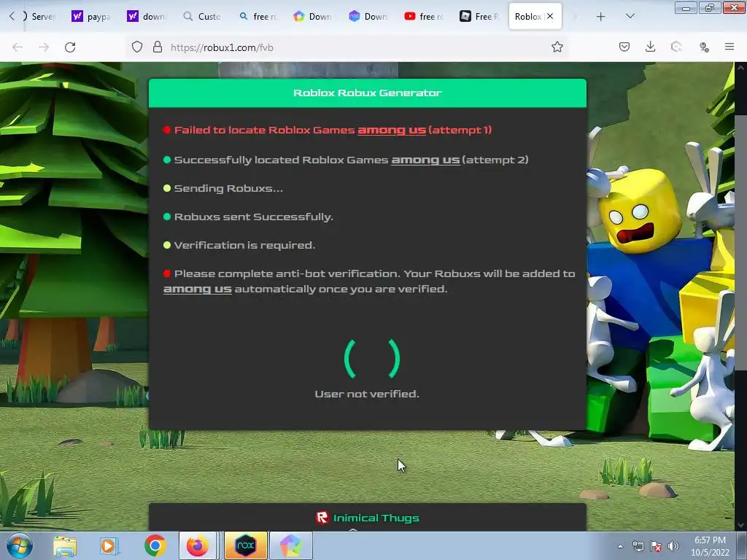Open a new tab with plus button
Image resolution: width=747 pixels, height=560 pixels.
pos(601,17)
